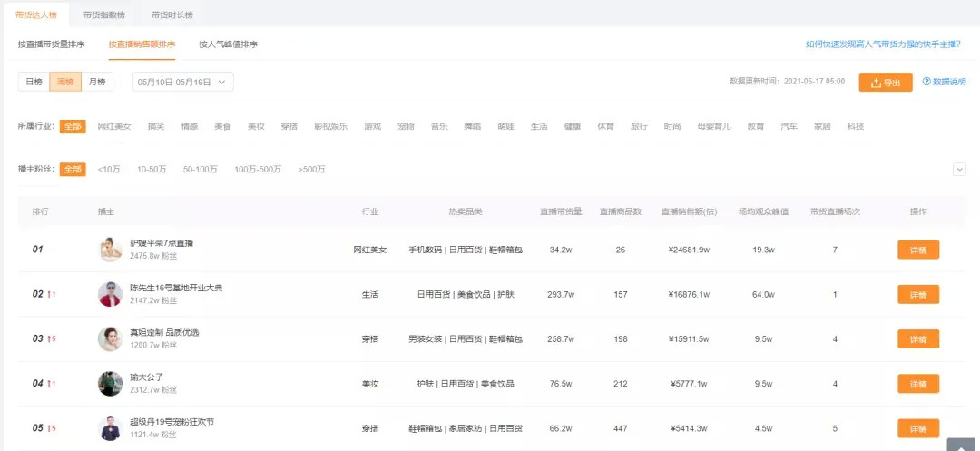The height and width of the screenshot is (451, 980).
Task: Filter industry by 游戏
Action: [373, 126]
